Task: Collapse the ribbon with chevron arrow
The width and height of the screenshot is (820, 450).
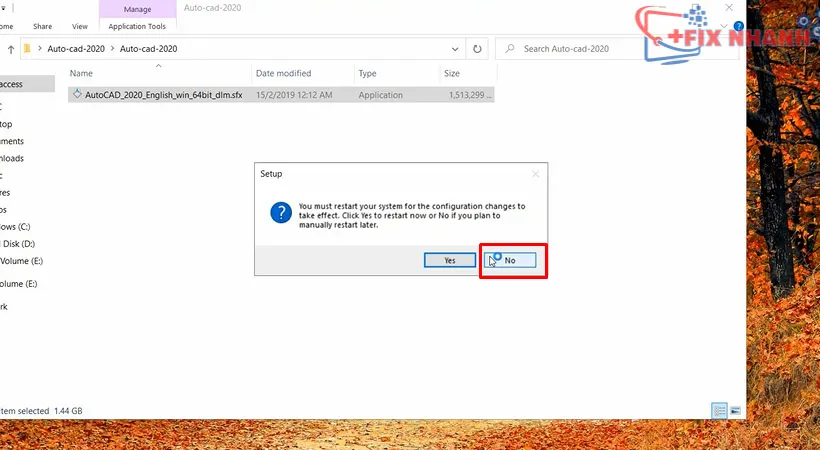Action: click(724, 26)
